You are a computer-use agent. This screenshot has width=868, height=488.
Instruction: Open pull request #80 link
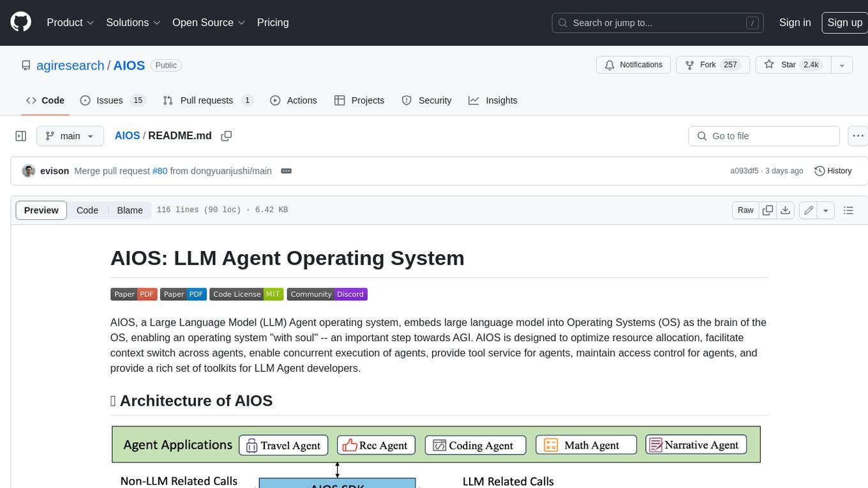point(160,171)
